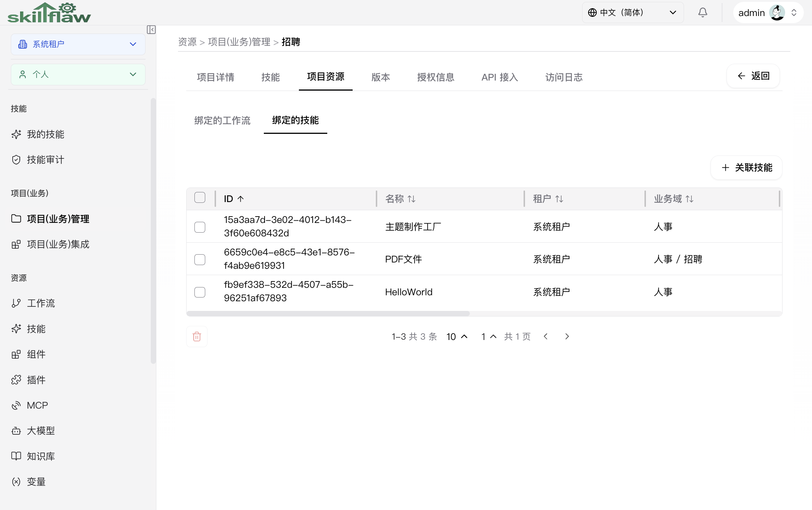This screenshot has height=510, width=812.
Task: Click 项目(业务)管理 breadcrumb link
Action: 239,42
